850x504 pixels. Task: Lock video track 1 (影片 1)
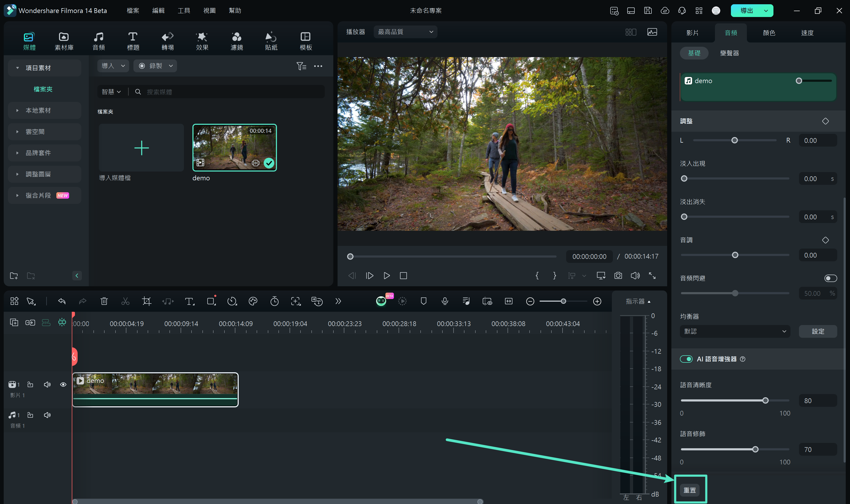(30, 385)
